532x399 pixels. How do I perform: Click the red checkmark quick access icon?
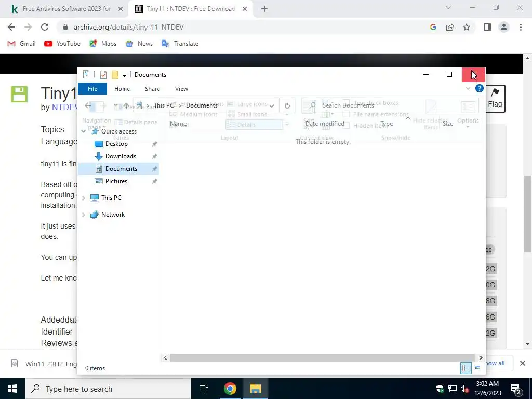[x=103, y=75]
